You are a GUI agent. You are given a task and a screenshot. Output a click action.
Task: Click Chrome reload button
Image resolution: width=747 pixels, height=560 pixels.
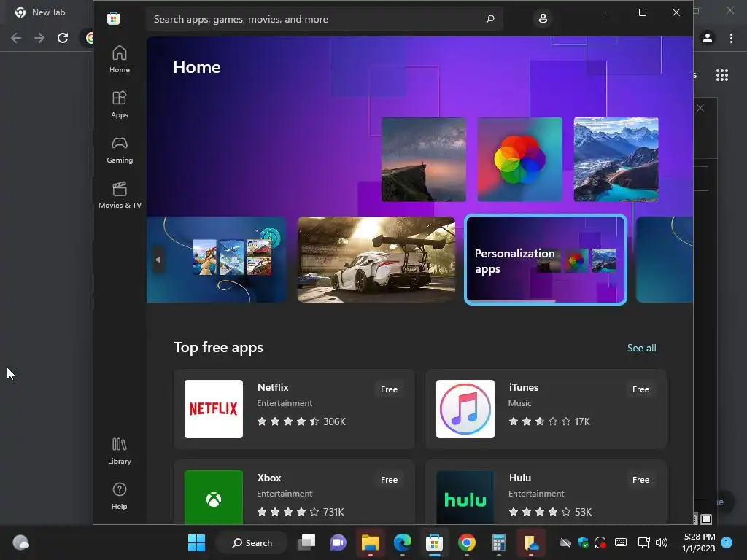63,38
